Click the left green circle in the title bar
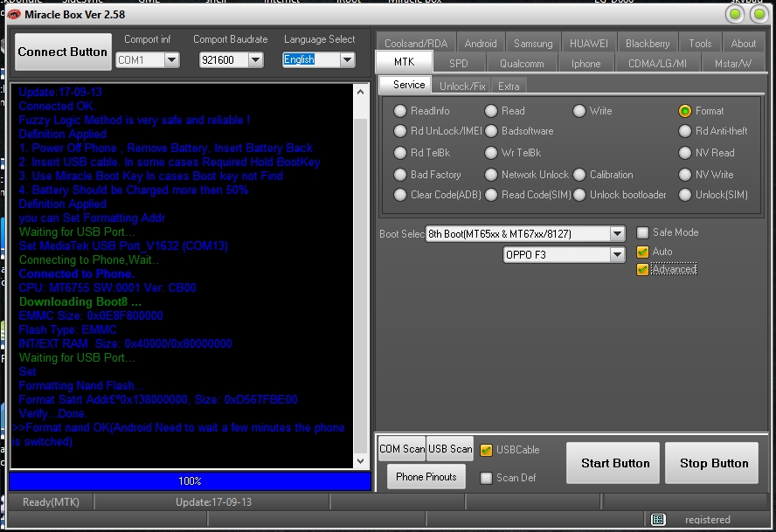 [x=735, y=14]
